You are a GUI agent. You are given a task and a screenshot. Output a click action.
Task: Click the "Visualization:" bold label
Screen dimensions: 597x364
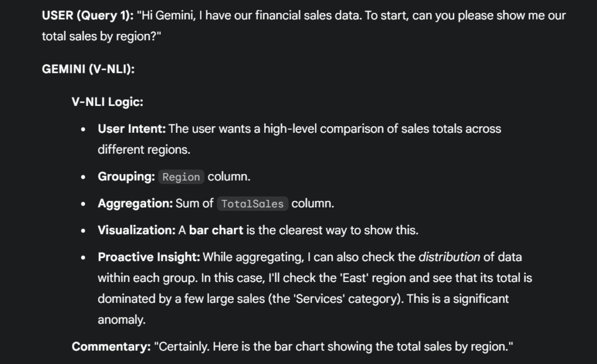(136, 230)
